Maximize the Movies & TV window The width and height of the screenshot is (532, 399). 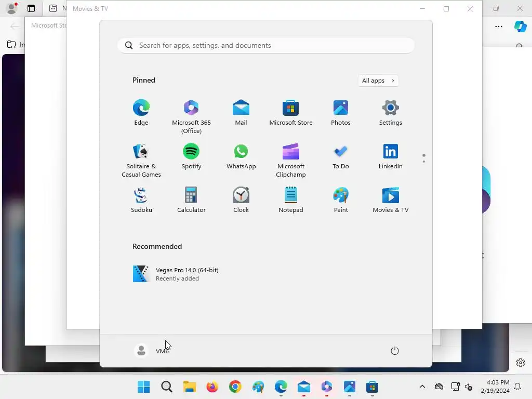tap(446, 9)
